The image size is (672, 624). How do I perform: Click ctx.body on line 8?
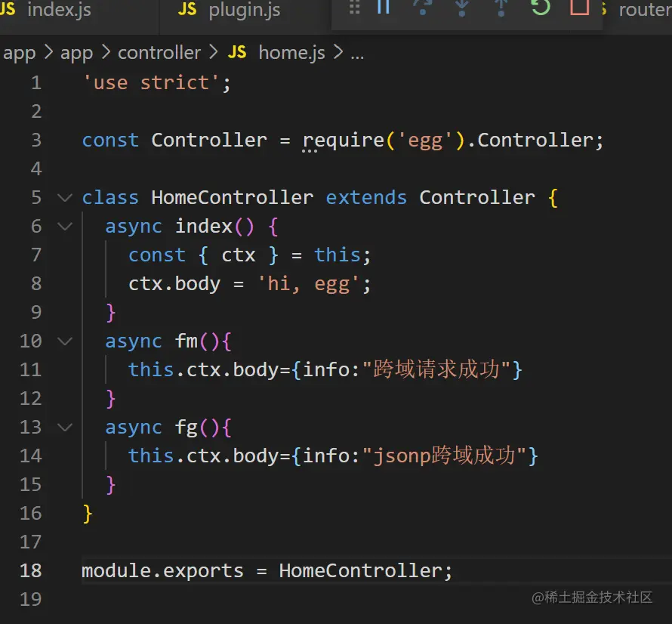point(174,284)
